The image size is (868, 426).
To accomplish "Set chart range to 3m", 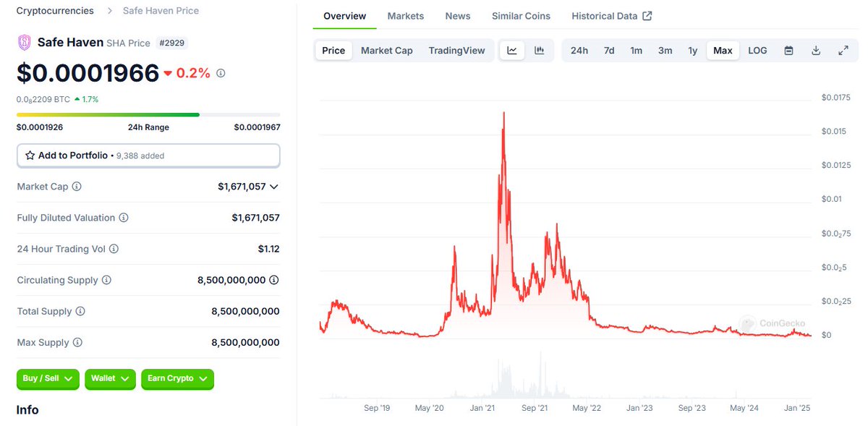I will pyautogui.click(x=665, y=50).
